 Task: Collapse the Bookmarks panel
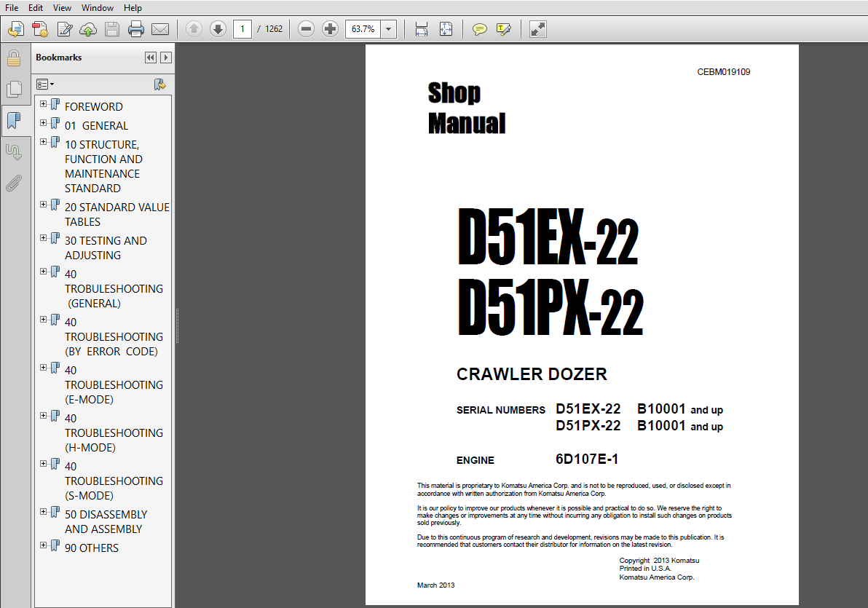point(151,58)
